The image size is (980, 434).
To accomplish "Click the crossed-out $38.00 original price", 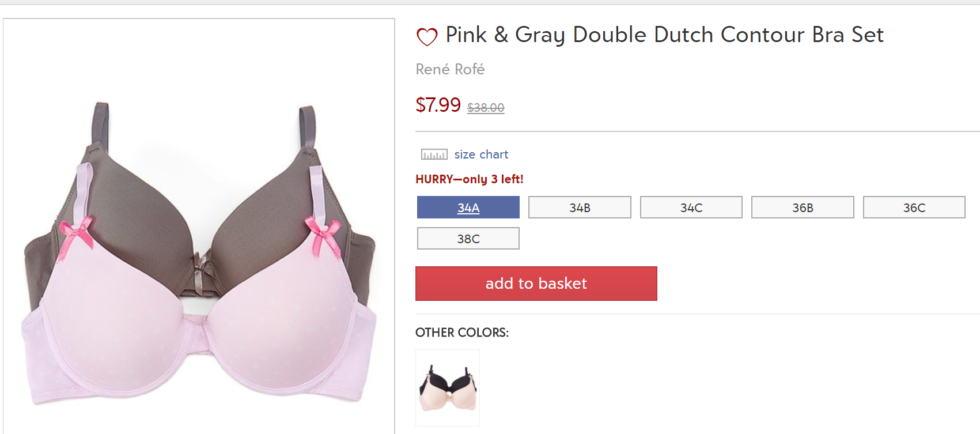I will point(486,108).
